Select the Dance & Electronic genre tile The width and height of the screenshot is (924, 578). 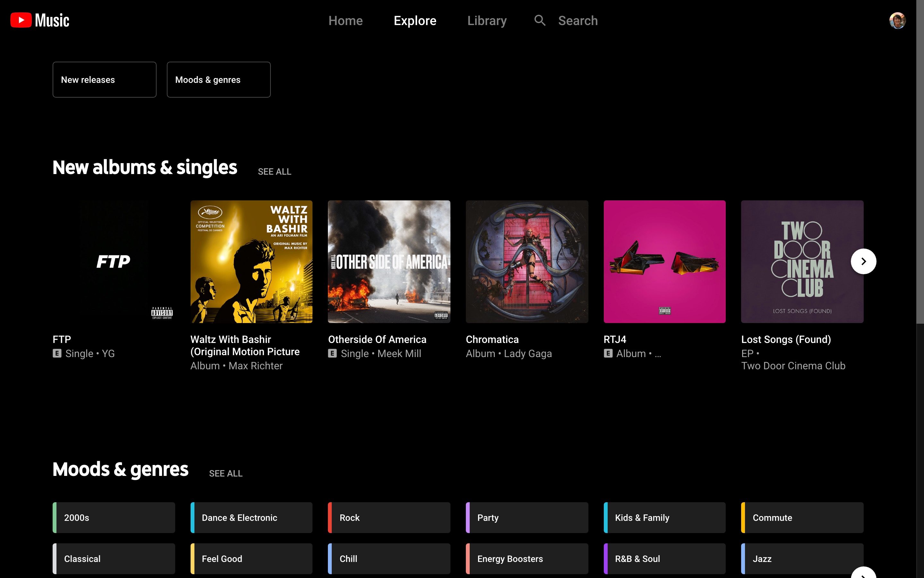pos(251,518)
